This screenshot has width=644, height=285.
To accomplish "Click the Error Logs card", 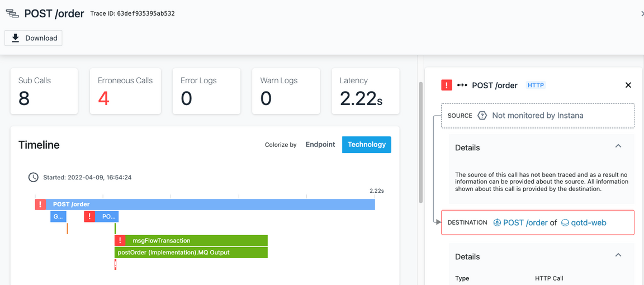I will (x=206, y=91).
